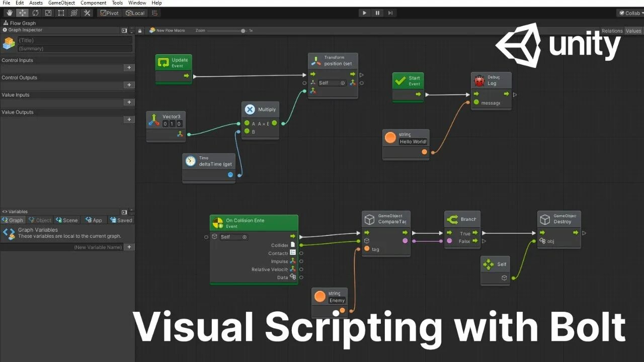
Task: Add a new Control Input
Action: point(129,67)
